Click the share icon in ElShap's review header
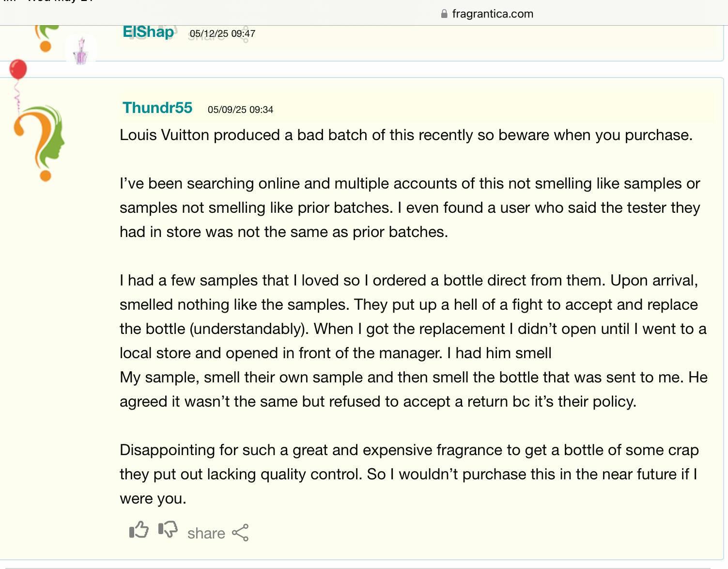The height and width of the screenshot is (569, 728). pos(246,35)
